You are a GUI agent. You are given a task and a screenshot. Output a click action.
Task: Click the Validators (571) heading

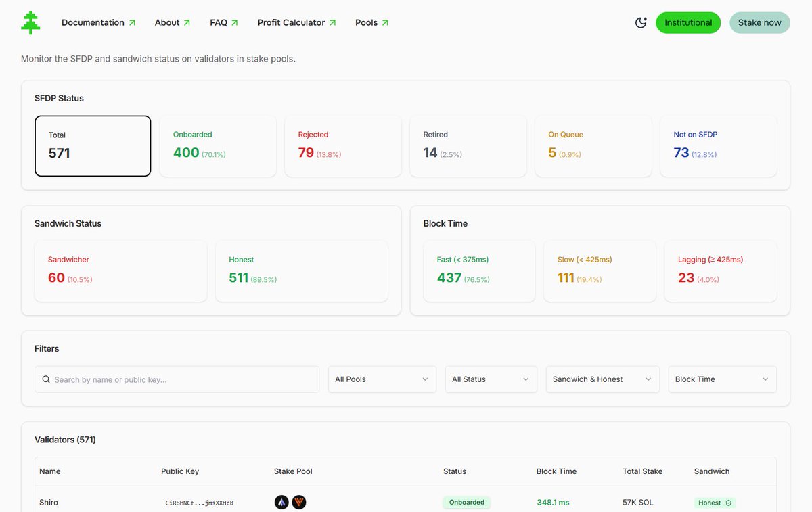click(x=65, y=440)
